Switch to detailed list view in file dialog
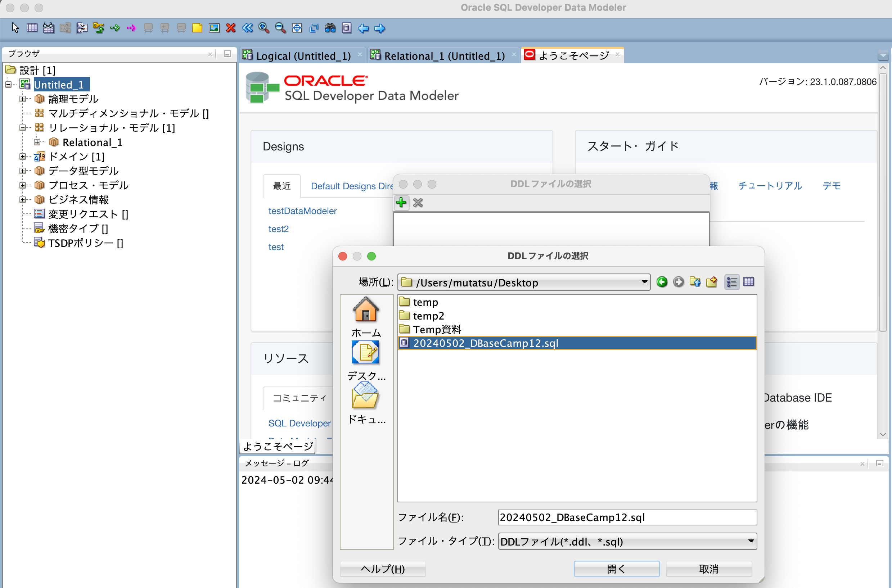The height and width of the screenshot is (588, 892). click(732, 282)
